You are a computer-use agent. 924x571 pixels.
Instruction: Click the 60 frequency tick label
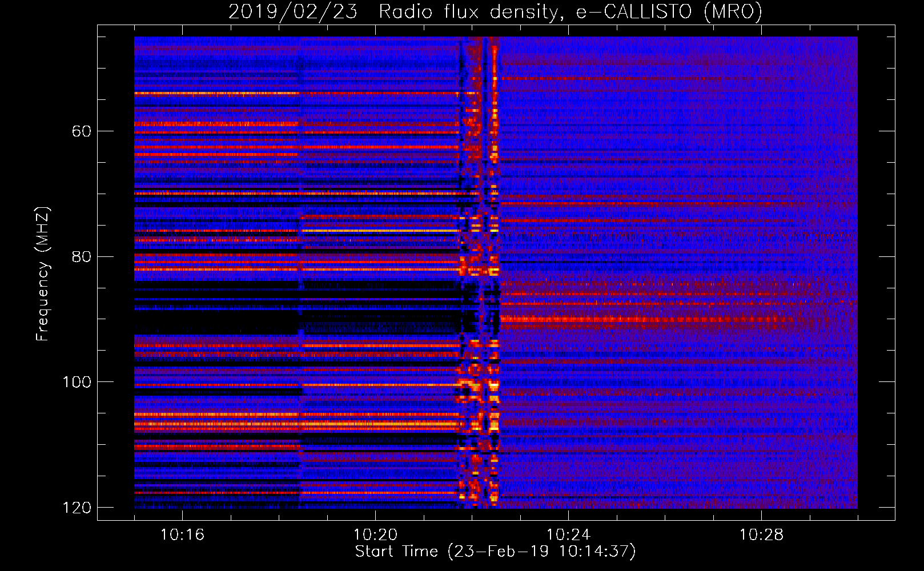click(x=82, y=131)
